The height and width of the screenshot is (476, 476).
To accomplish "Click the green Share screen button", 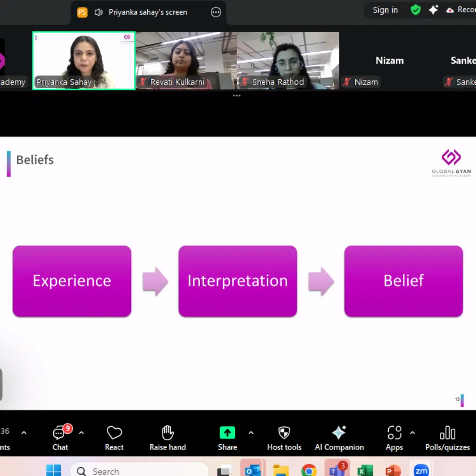I will [x=227, y=433].
